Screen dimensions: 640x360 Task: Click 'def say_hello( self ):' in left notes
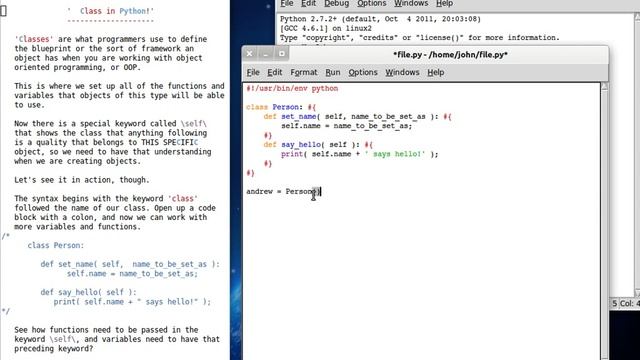[88, 292]
